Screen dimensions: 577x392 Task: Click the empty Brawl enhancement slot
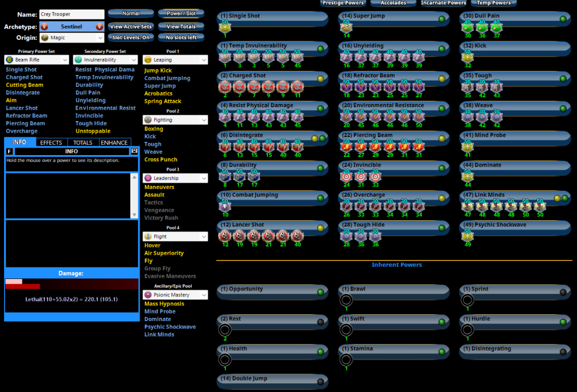pos(346,300)
